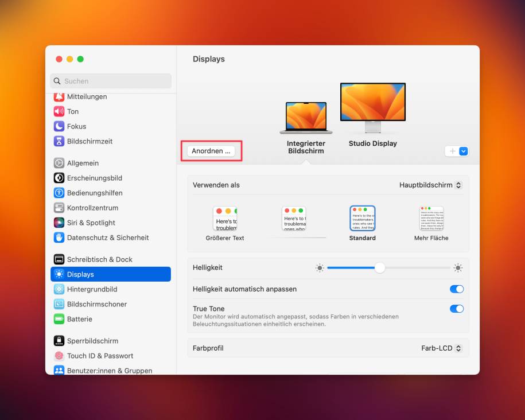Select the Ton settings icon

[72, 111]
